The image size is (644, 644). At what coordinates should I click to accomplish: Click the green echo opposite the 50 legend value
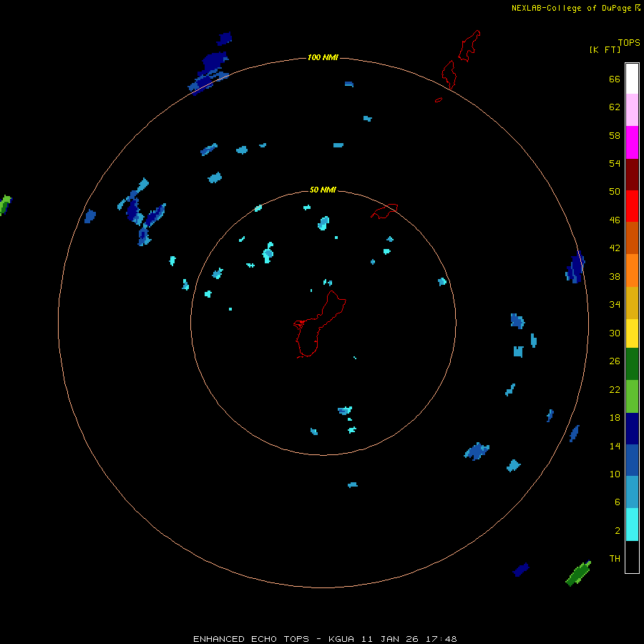tap(5, 205)
